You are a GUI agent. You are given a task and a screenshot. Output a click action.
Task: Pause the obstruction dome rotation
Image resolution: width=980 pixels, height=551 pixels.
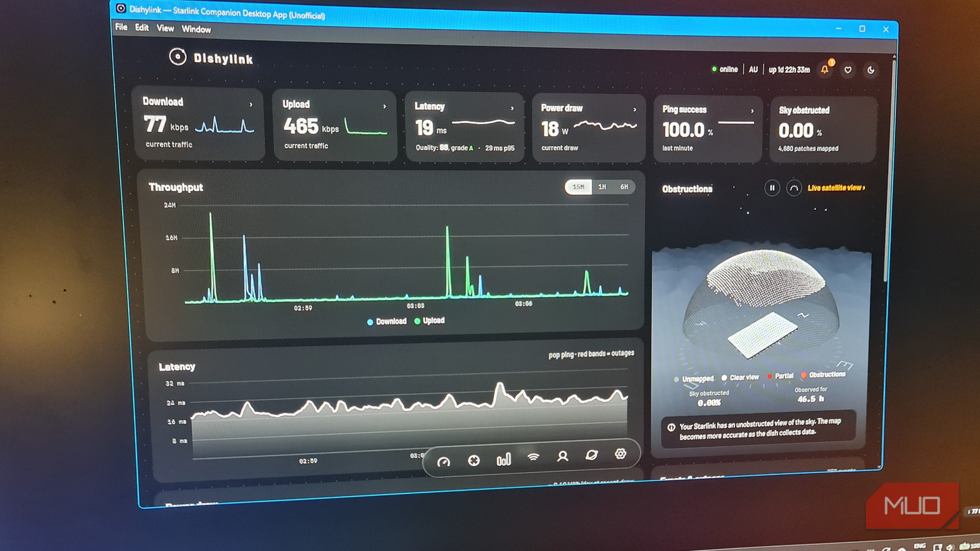(x=772, y=188)
